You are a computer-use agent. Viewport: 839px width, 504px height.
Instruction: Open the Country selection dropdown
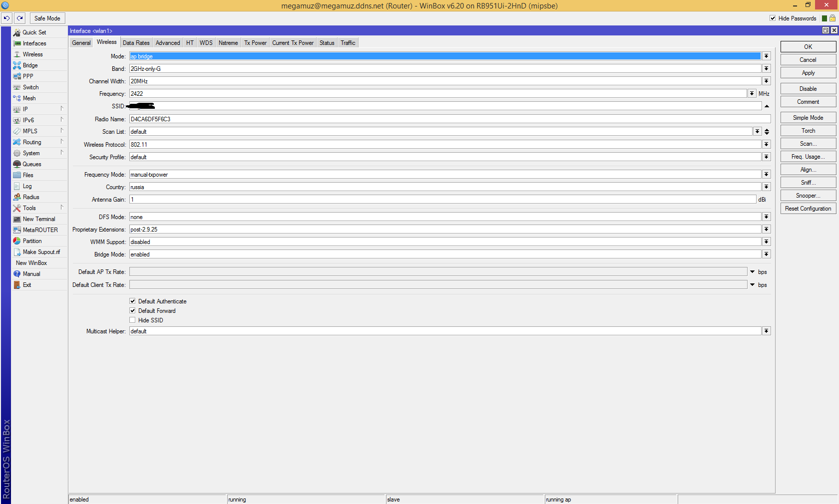pos(766,187)
